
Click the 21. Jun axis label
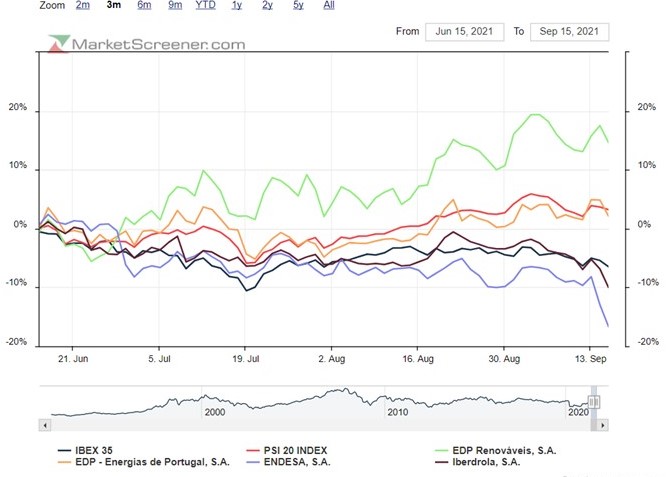[73, 359]
